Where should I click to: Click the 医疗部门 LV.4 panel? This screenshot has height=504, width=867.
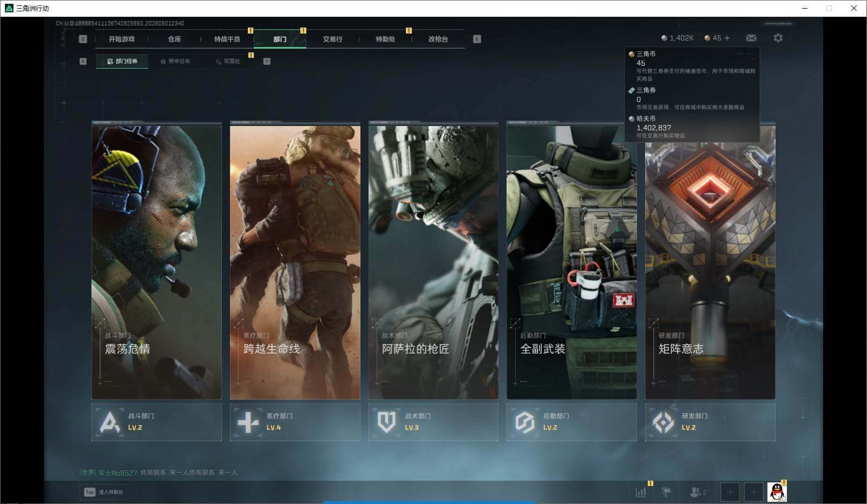295,422
